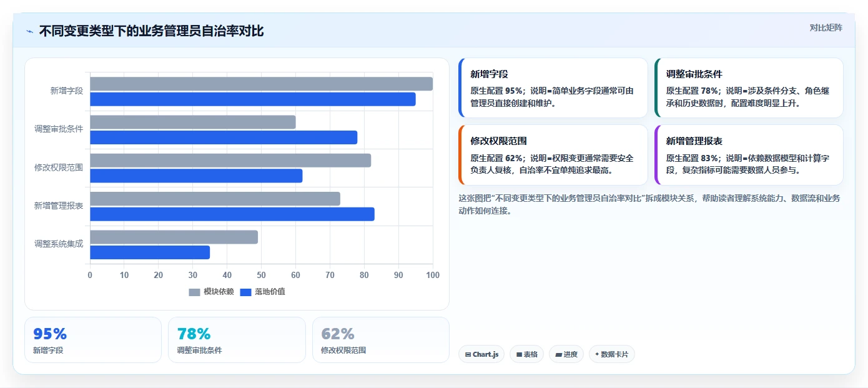Click the 进度 tag chip
Viewport: 868px width, 388px height.
click(566, 354)
